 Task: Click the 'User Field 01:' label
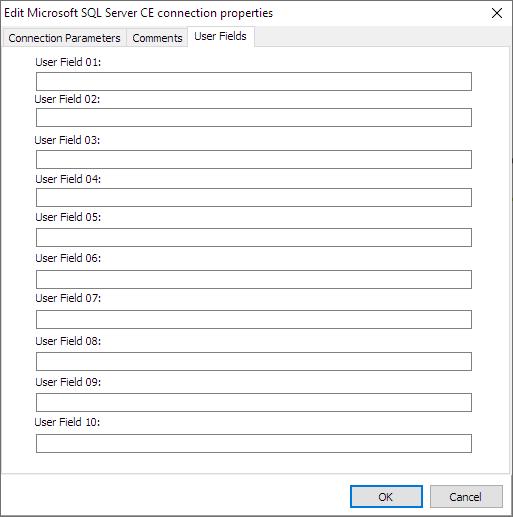point(68,62)
